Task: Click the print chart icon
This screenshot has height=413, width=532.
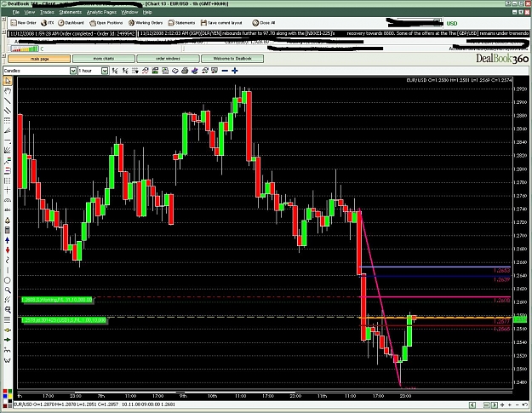Action: click(x=185, y=71)
